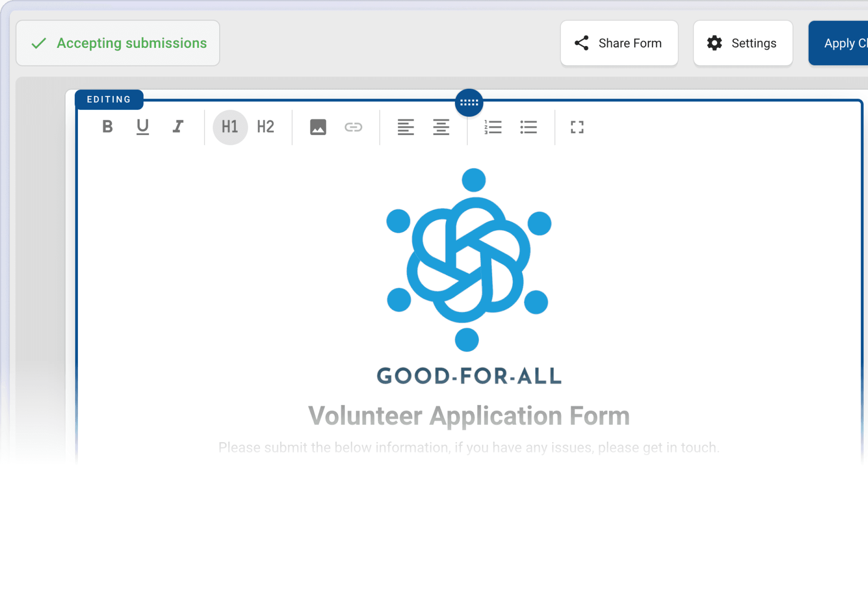This screenshot has width=868, height=589.
Task: Insert a hyperlink
Action: point(353,127)
